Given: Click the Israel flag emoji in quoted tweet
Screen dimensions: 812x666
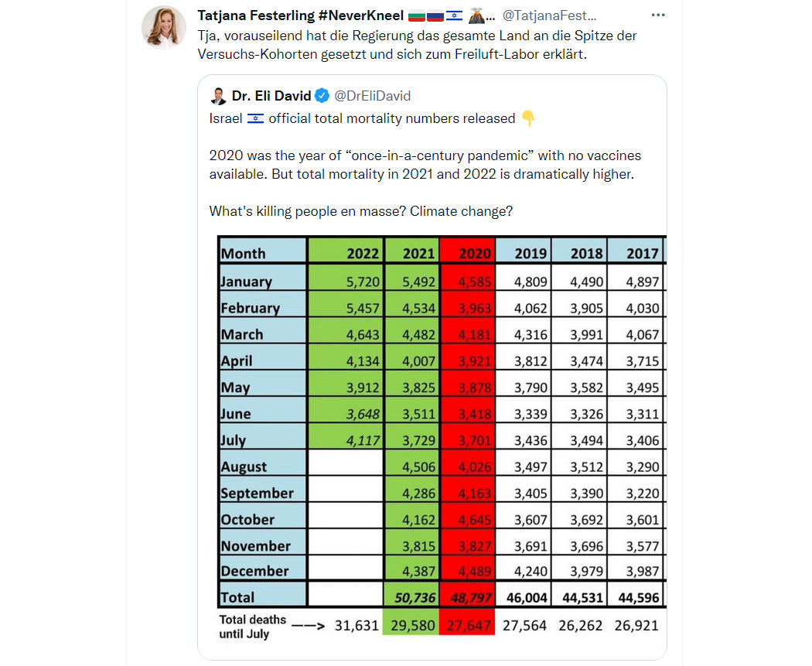Looking at the screenshot, I should 255,118.
